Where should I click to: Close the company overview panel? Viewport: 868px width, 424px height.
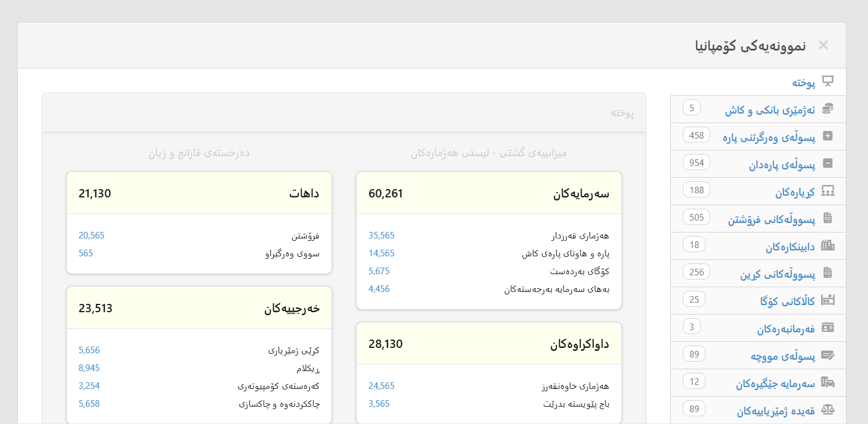pos(823,45)
